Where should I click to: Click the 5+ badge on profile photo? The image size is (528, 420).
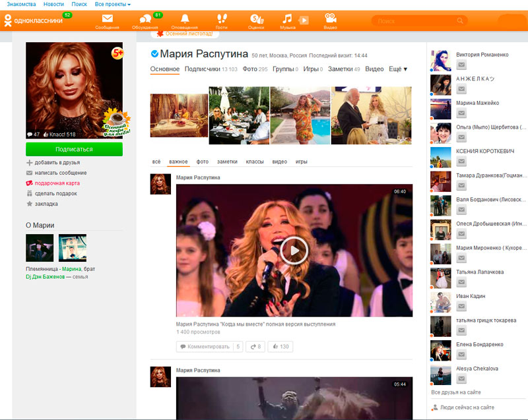(x=117, y=53)
